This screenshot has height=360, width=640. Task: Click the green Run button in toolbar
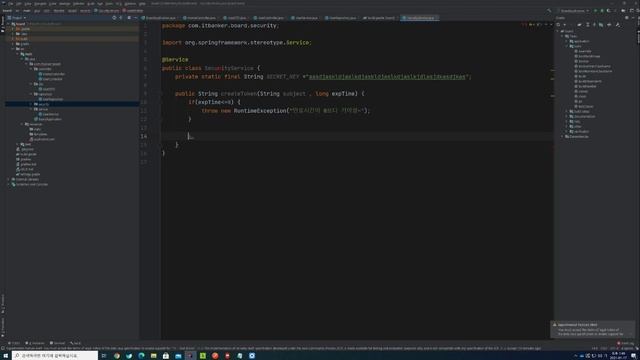coord(596,11)
